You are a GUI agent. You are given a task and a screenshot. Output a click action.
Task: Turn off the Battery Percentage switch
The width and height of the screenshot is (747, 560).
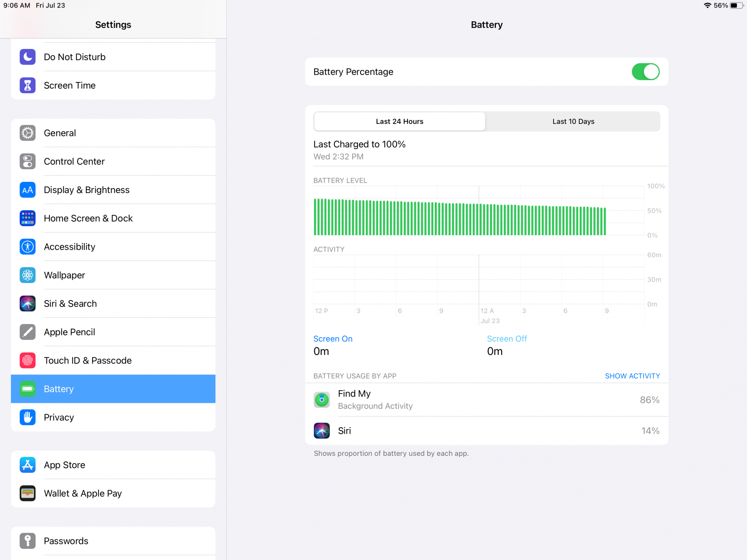tap(645, 72)
